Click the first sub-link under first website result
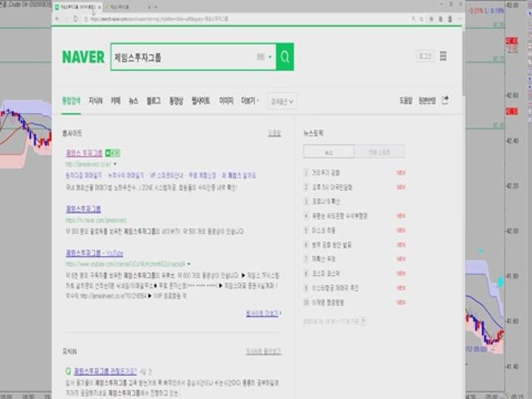Image resolution: width=532 pixels, height=399 pixels. (83, 175)
